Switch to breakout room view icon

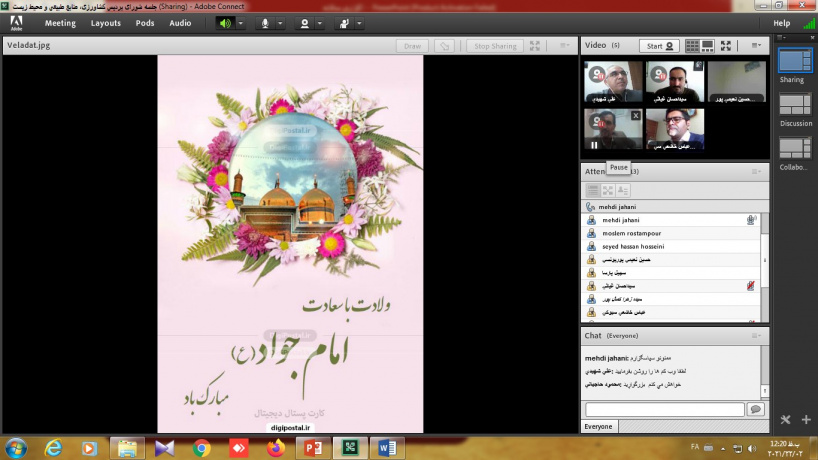[x=608, y=190]
